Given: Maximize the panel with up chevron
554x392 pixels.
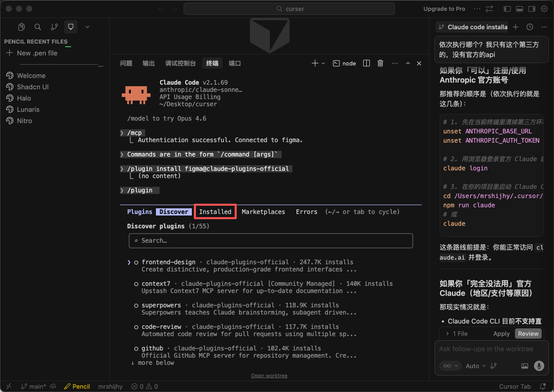Looking at the screenshot, I should [x=408, y=63].
